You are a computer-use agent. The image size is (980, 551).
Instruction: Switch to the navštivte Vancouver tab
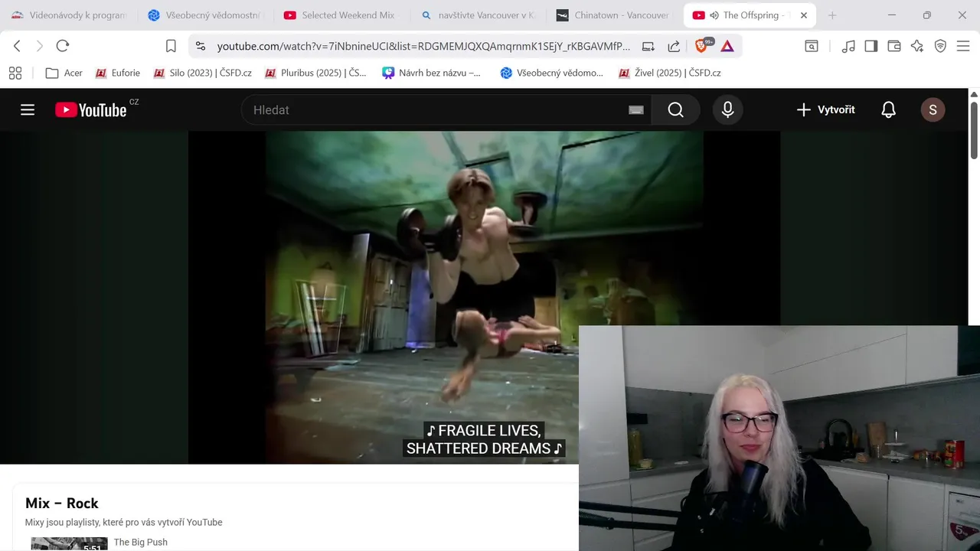point(479,15)
